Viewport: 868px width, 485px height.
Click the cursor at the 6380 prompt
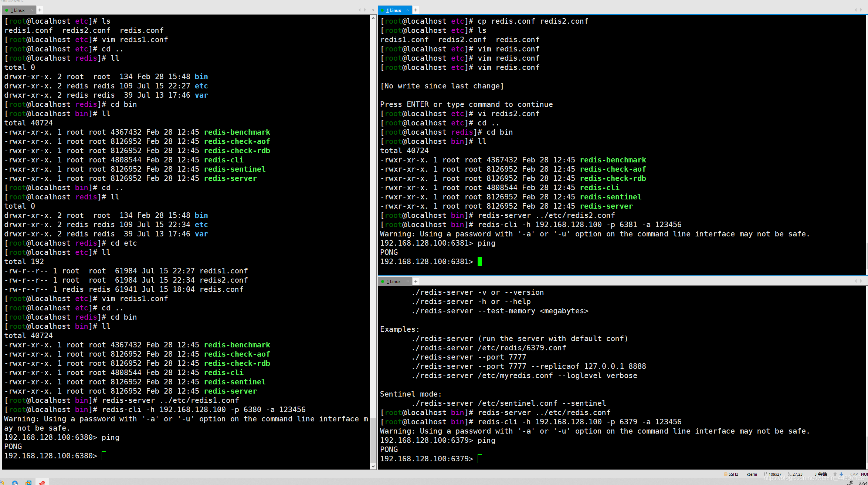[x=104, y=456]
